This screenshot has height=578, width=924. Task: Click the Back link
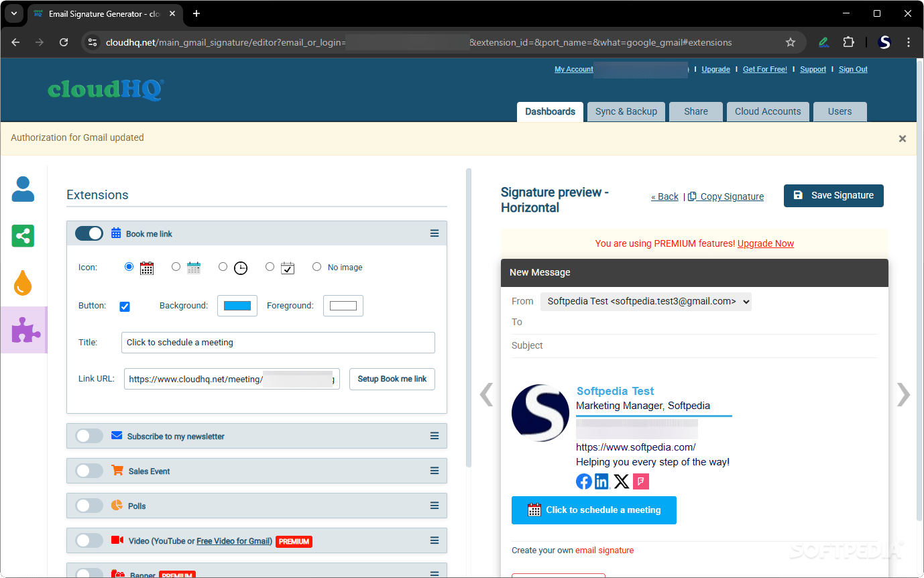pyautogui.click(x=665, y=196)
